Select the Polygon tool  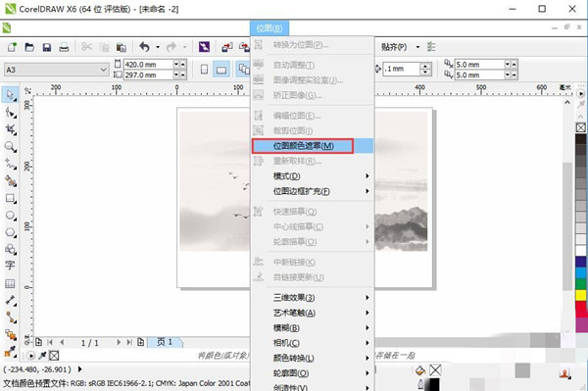[10, 232]
